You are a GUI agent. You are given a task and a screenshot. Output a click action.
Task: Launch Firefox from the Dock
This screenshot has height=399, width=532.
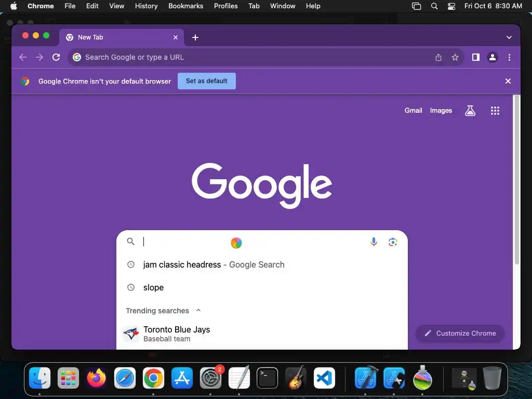click(96, 378)
